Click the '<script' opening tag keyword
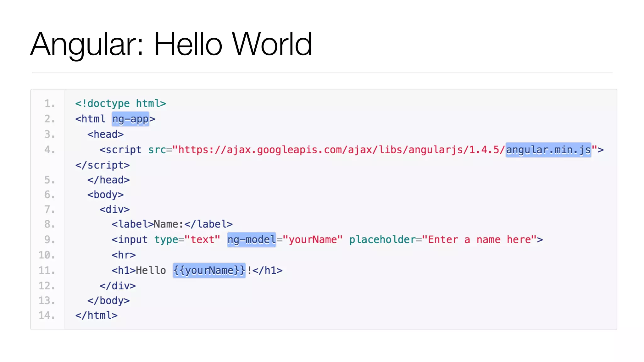 click(120, 150)
